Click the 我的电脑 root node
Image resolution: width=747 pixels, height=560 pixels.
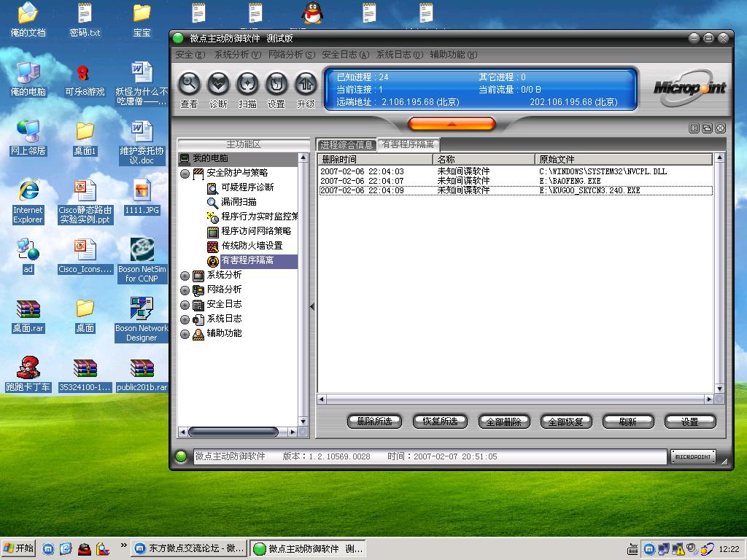(210, 158)
